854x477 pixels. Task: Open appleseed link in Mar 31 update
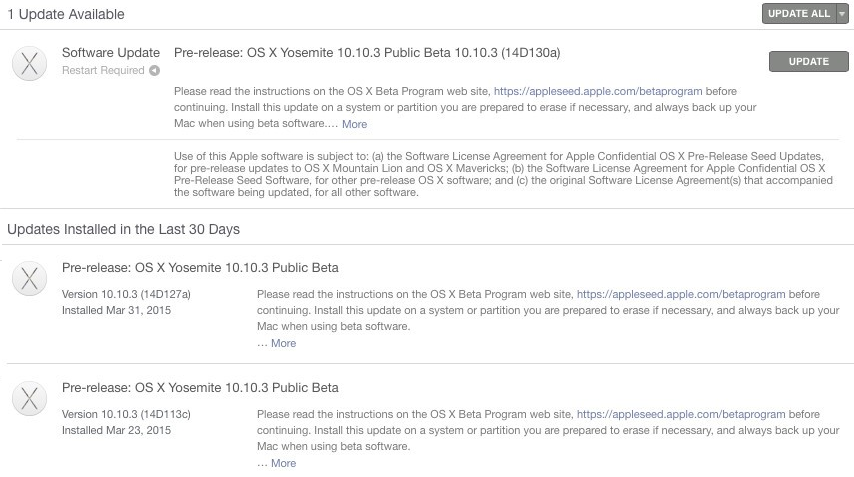click(681, 295)
